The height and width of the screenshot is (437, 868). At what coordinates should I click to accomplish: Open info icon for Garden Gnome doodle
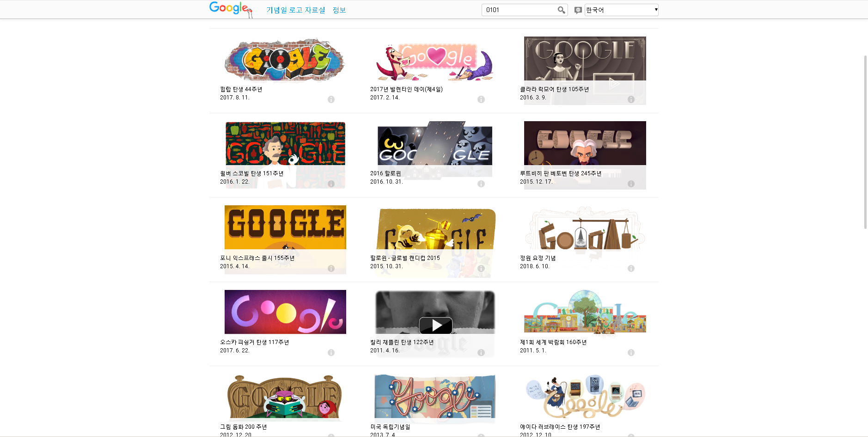(x=631, y=268)
